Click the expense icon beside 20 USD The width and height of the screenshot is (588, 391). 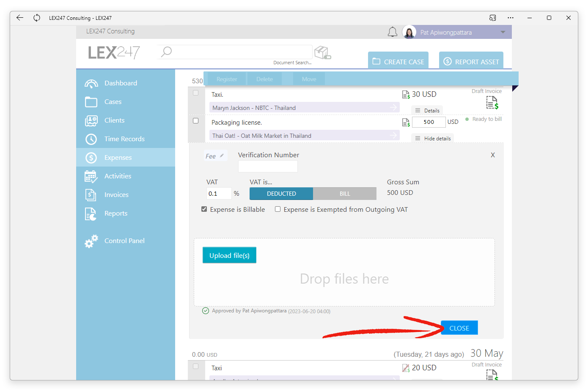click(406, 368)
